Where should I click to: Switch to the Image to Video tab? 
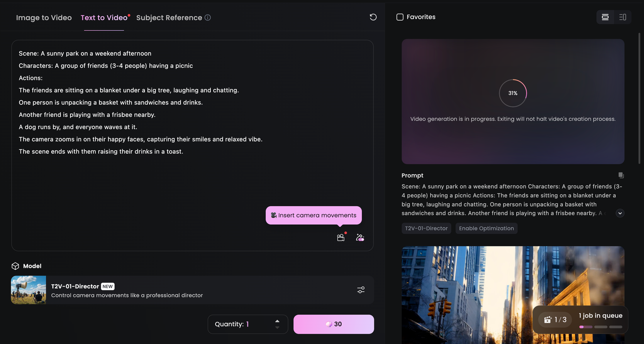click(x=43, y=17)
